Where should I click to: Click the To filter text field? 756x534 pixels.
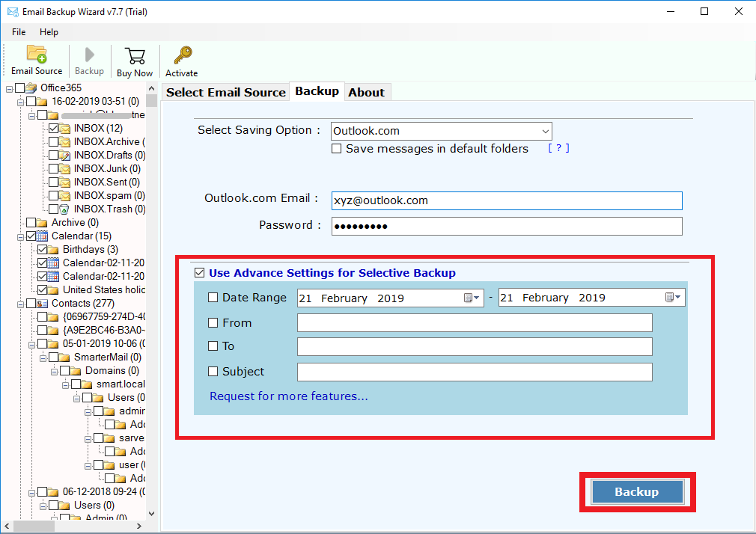[x=475, y=346]
